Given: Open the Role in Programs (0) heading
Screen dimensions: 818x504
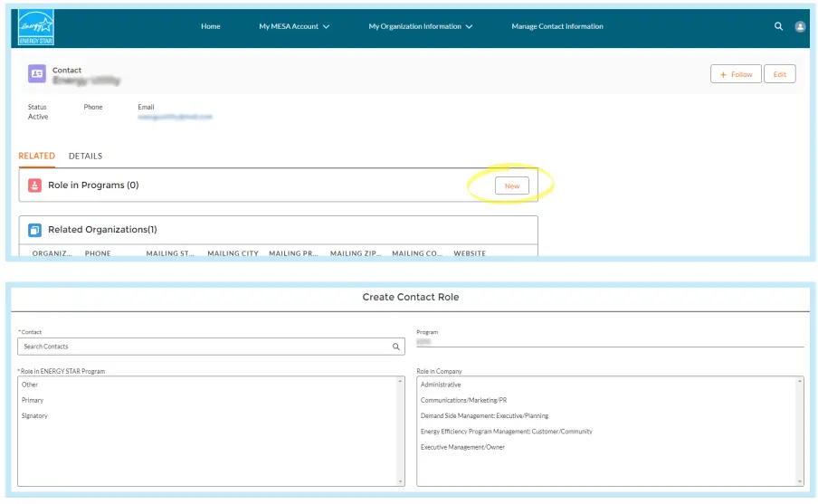Looking at the screenshot, I should pos(93,185).
